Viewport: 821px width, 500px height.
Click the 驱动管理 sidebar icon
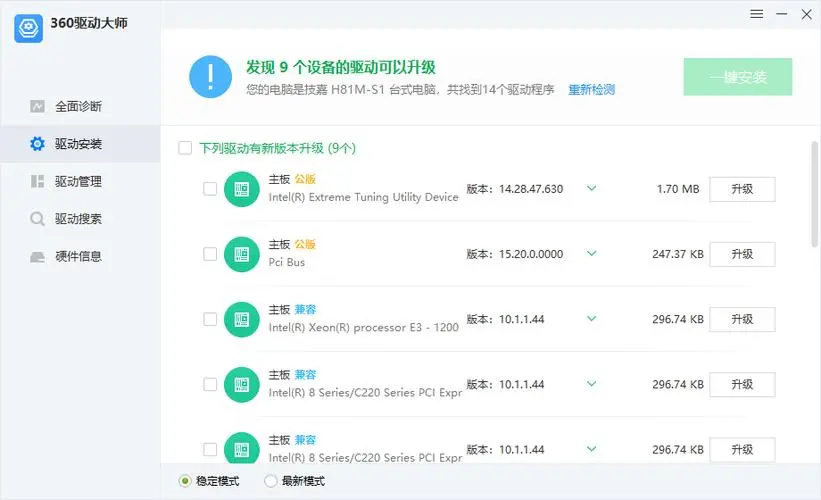tap(37, 181)
